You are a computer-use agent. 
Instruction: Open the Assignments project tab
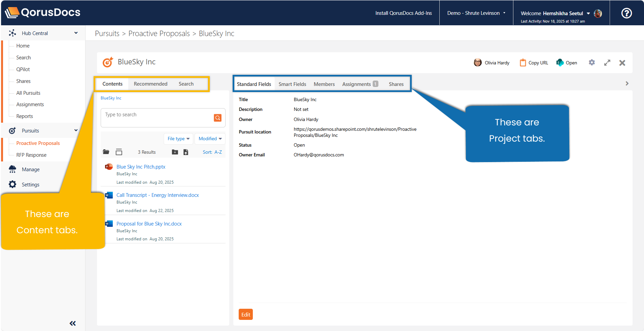point(357,84)
